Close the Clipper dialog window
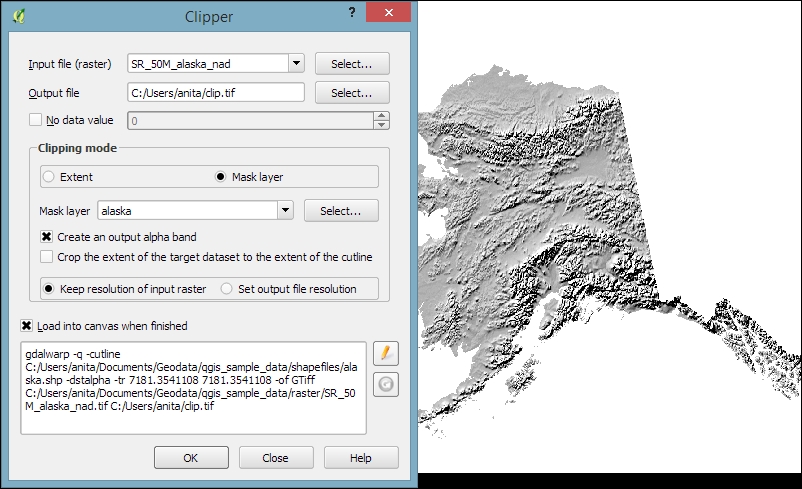 coord(388,12)
